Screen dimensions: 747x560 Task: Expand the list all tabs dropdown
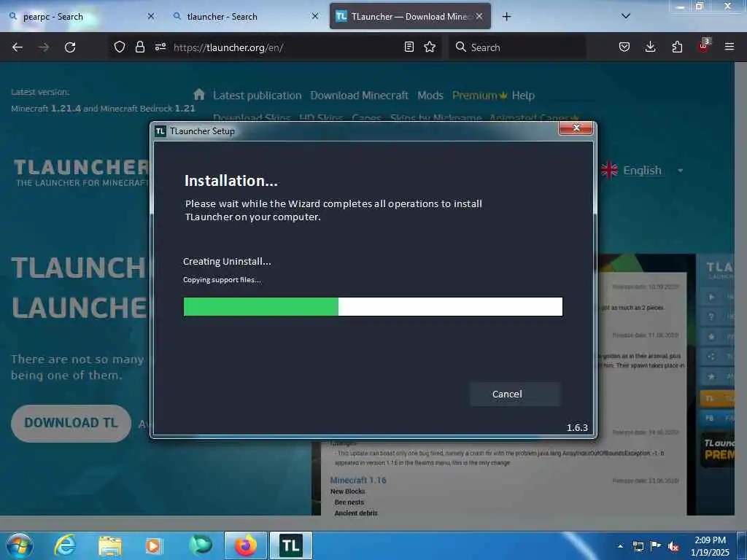pyautogui.click(x=626, y=16)
